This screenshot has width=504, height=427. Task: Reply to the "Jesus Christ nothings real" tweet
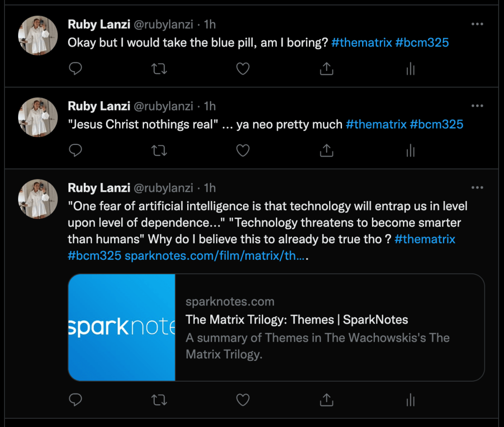pos(75,150)
